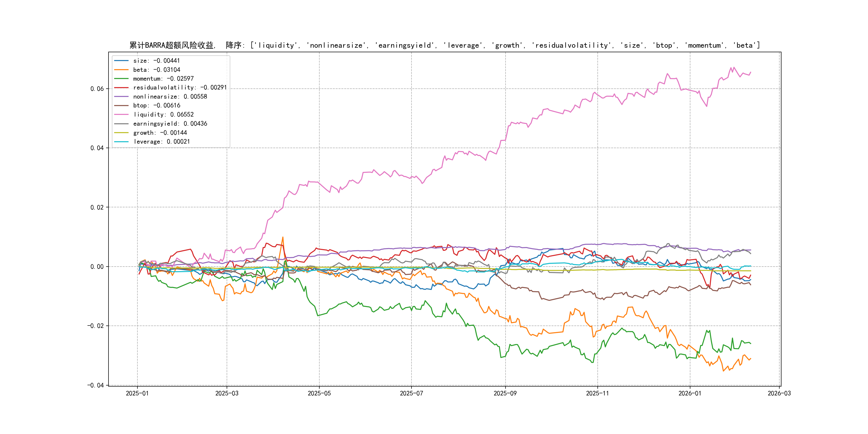Click the 2025-01 x-axis tick label
Viewport: 868px width, 434px height.
137,393
